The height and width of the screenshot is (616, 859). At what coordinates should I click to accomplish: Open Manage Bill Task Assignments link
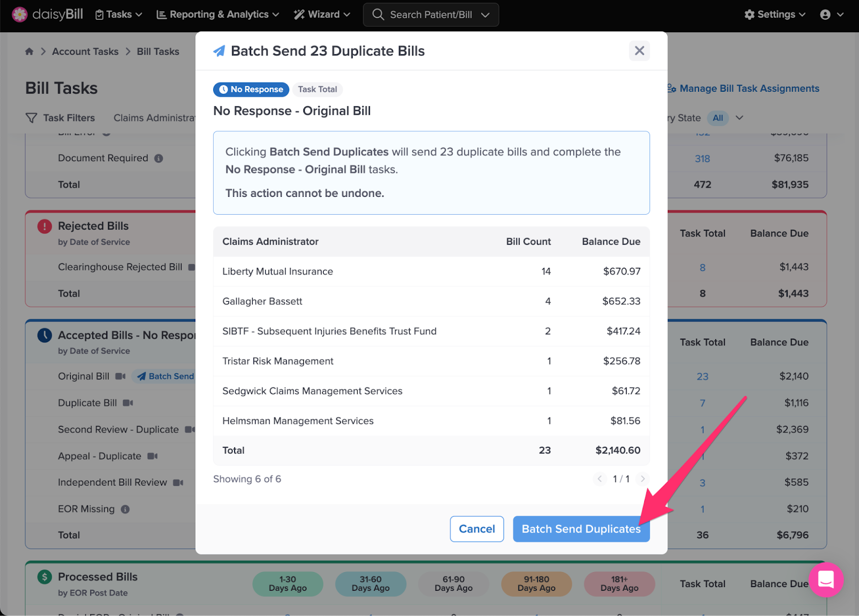743,89
